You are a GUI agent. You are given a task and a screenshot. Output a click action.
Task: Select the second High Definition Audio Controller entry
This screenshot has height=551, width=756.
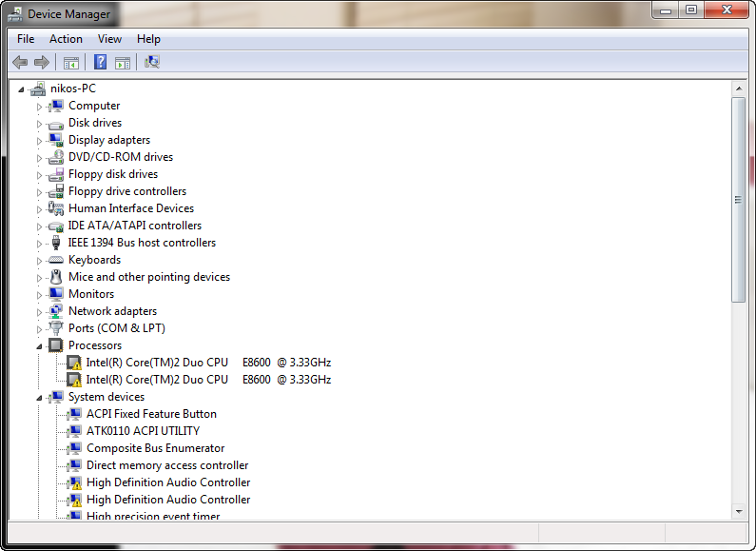(168, 500)
